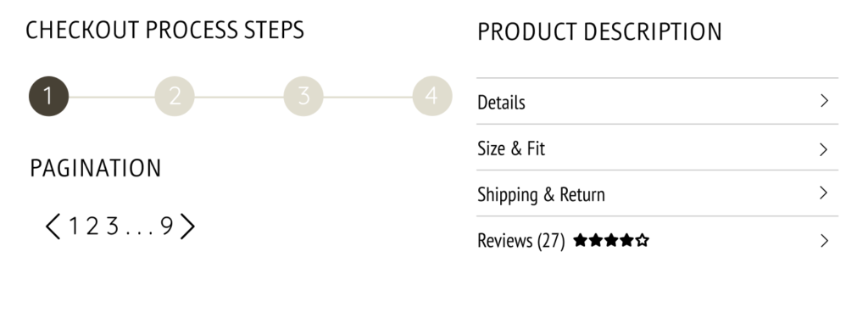The height and width of the screenshot is (313, 868).
Task: Expand the Details row chevron
Action: pos(824,101)
